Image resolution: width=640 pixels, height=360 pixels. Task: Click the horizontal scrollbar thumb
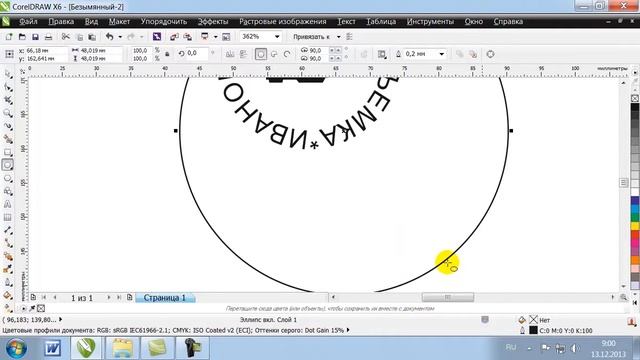[x=448, y=298]
